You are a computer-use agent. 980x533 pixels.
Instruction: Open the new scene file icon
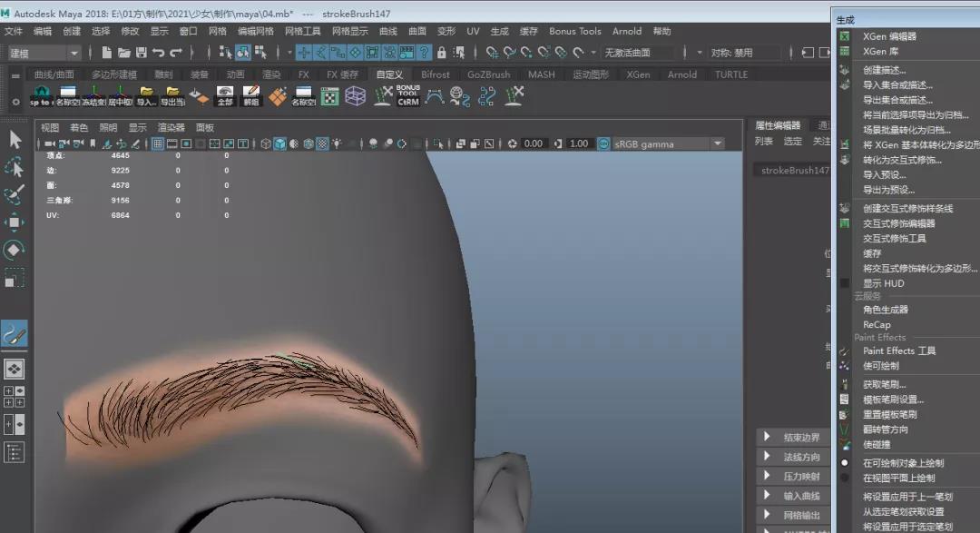107,53
